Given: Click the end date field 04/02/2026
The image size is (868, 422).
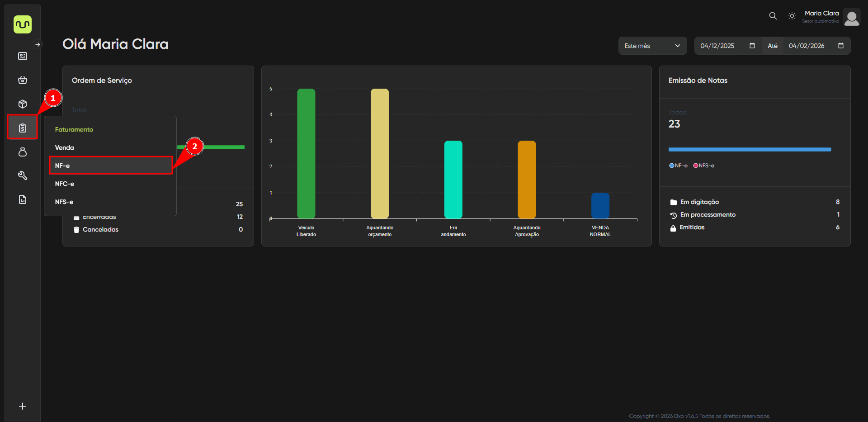Looking at the screenshot, I should pyautogui.click(x=807, y=46).
